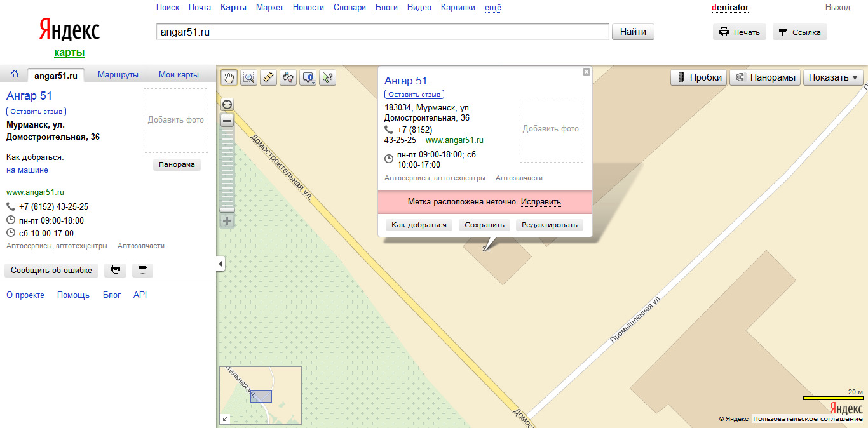Viewport: 868px width, 428px height.
Task: Open the О проекте footer link
Action: (25, 295)
